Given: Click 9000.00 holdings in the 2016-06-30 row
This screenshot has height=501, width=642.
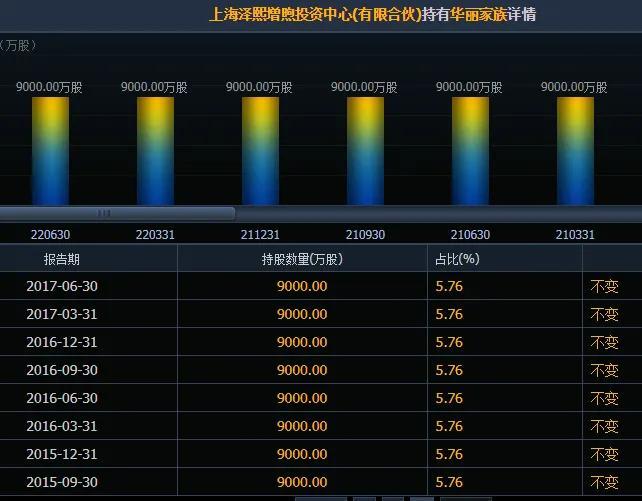Looking at the screenshot, I should 302,398.
